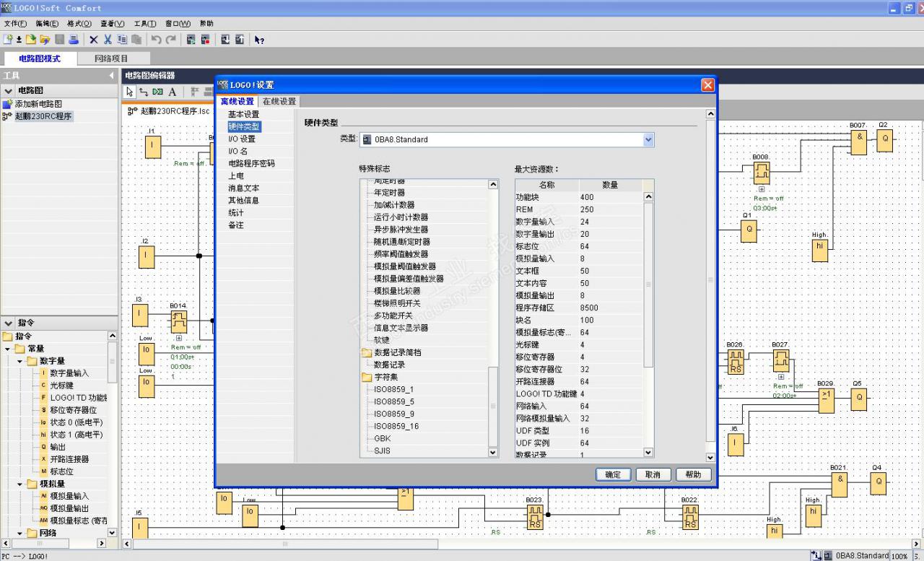Screen dimensions: 924x561
Task: Collapse the 指令 panel section chevron
Action: (x=8, y=323)
